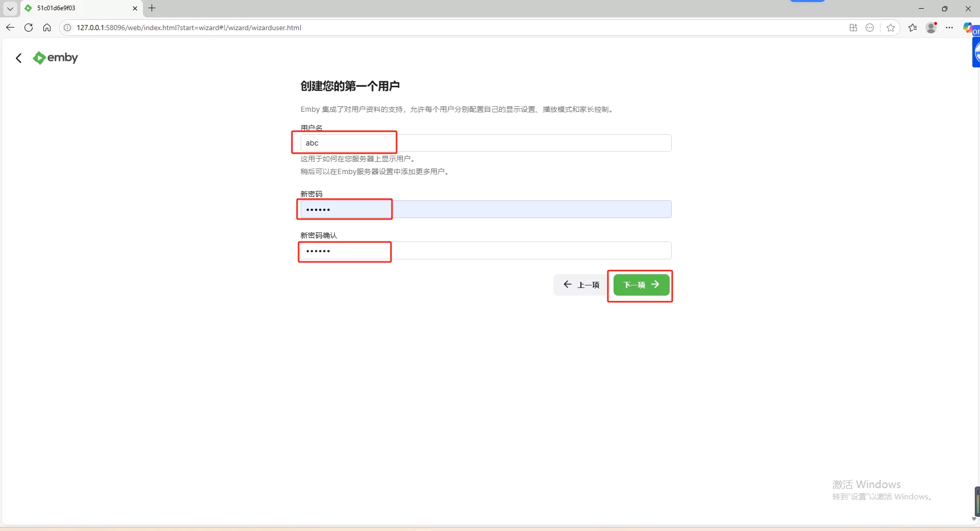Viewport: 980px width, 531px height.
Task: View site information icon in address bar
Action: pyautogui.click(x=67, y=28)
